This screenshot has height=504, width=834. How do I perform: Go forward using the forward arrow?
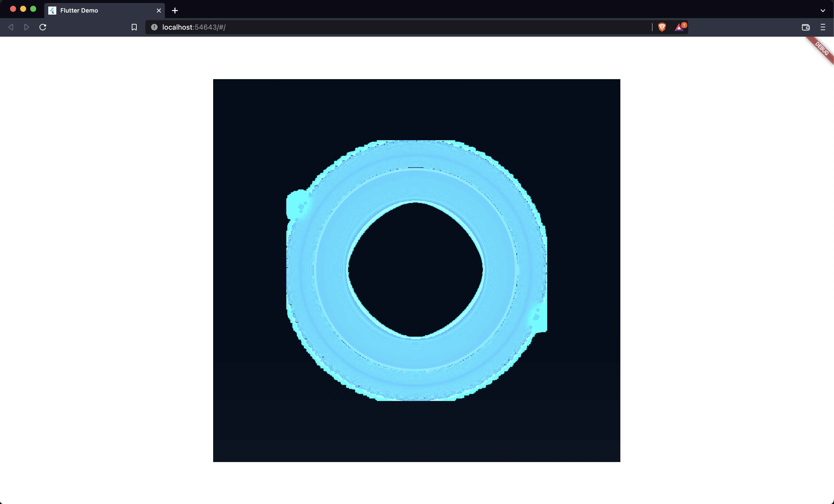27,27
